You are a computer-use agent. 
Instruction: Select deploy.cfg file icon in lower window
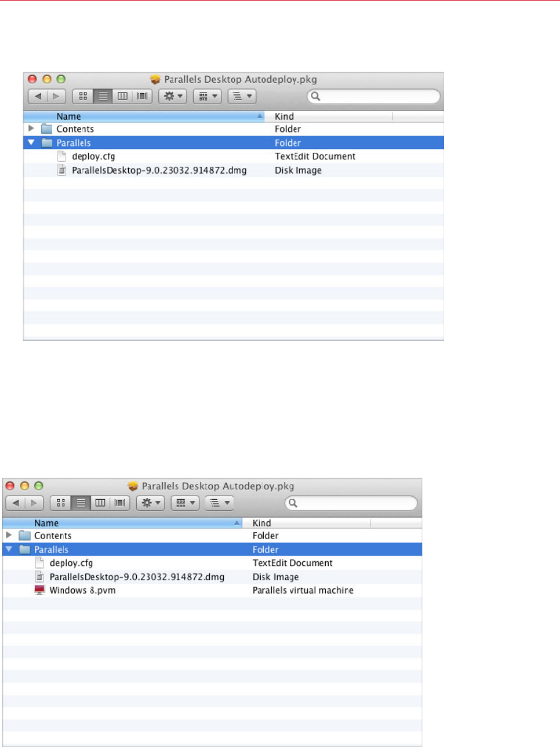pos(39,562)
